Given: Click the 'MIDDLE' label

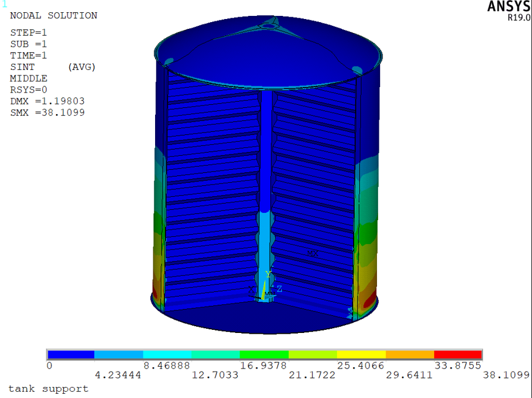Looking at the screenshot, I should tap(28, 78).
